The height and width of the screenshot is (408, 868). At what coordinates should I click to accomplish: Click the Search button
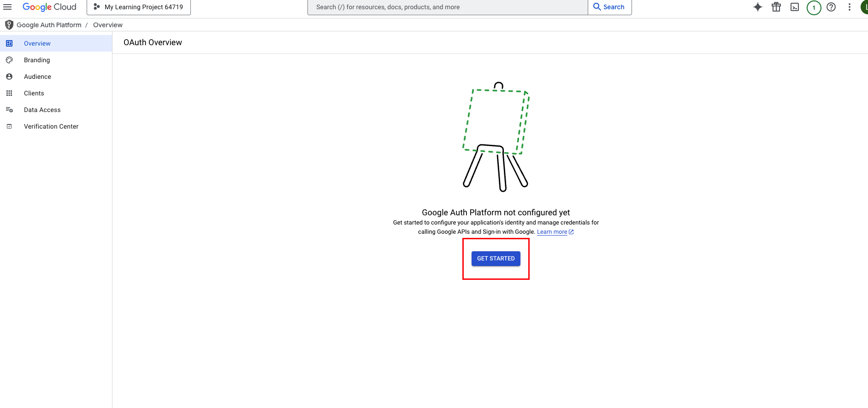tap(609, 7)
